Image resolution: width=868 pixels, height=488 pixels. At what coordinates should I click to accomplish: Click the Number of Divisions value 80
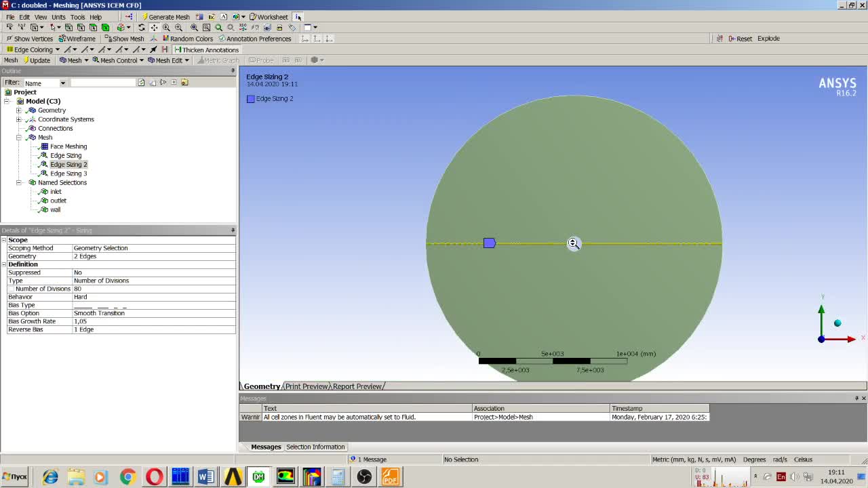(x=153, y=289)
